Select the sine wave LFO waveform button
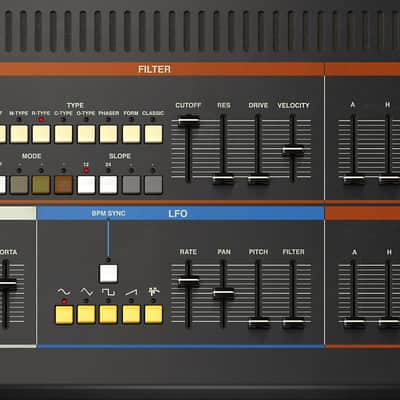The image size is (400, 400). [x=64, y=315]
